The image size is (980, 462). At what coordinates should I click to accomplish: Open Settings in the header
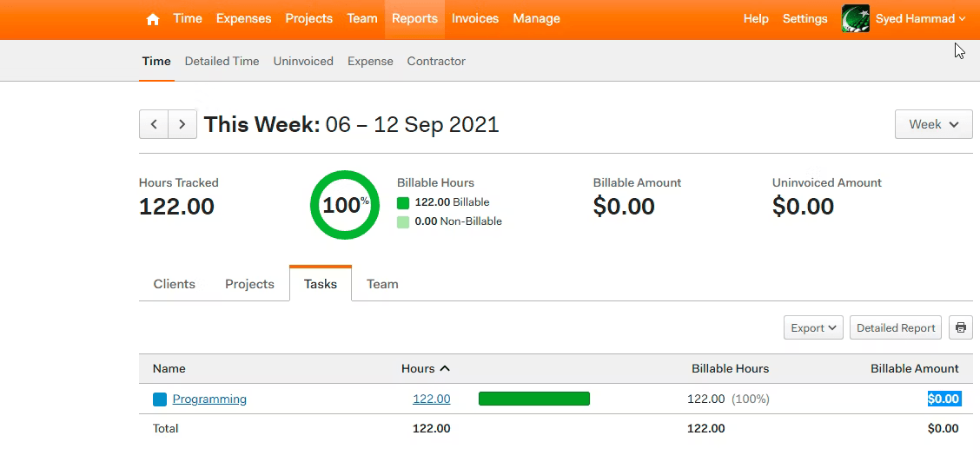pos(805,19)
